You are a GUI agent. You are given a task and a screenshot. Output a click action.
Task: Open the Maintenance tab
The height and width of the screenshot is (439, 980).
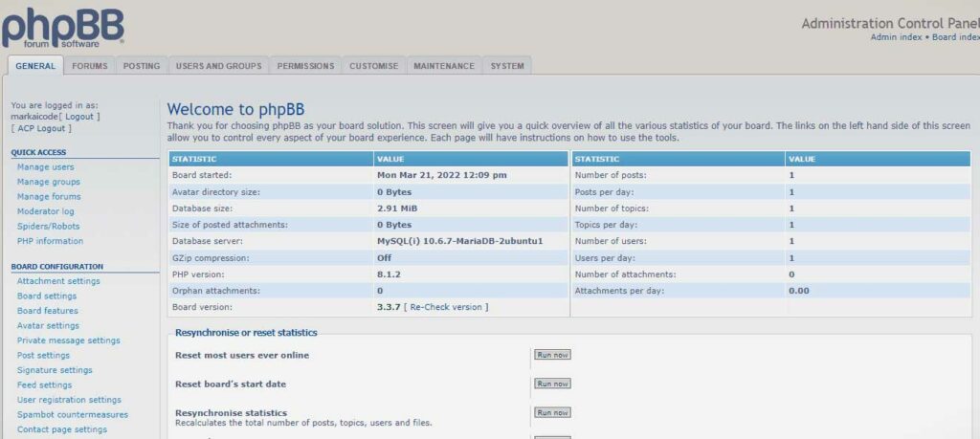click(444, 66)
